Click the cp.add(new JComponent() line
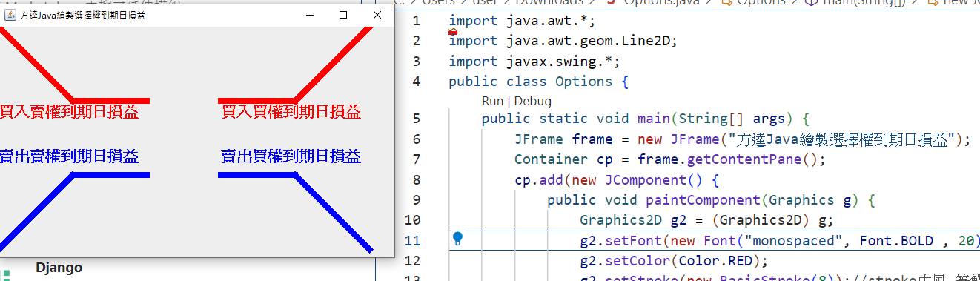Screen dimensions: 980x281 coord(617,180)
